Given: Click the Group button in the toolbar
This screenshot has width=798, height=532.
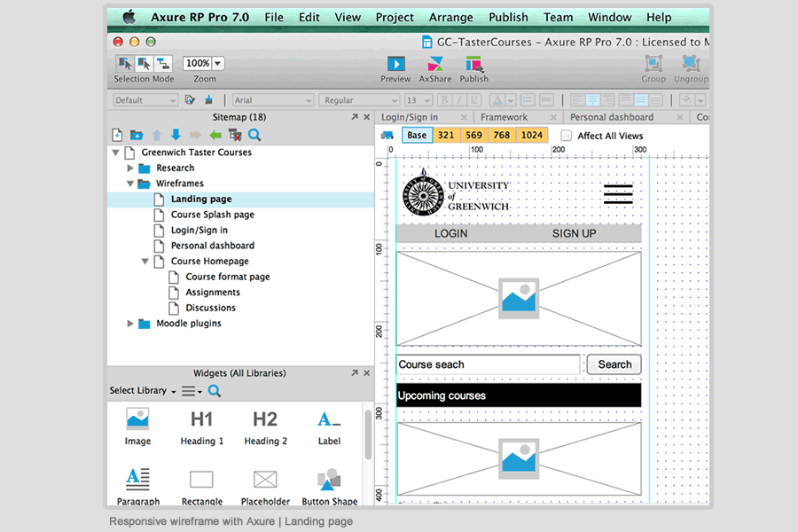Looking at the screenshot, I should (653, 65).
